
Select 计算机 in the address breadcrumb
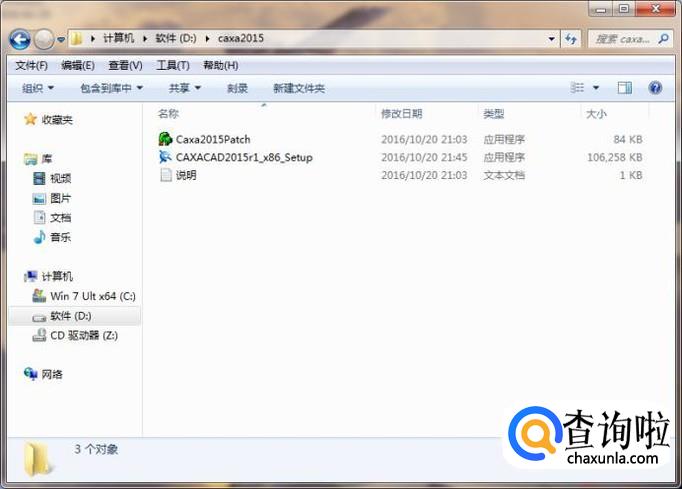coord(118,38)
